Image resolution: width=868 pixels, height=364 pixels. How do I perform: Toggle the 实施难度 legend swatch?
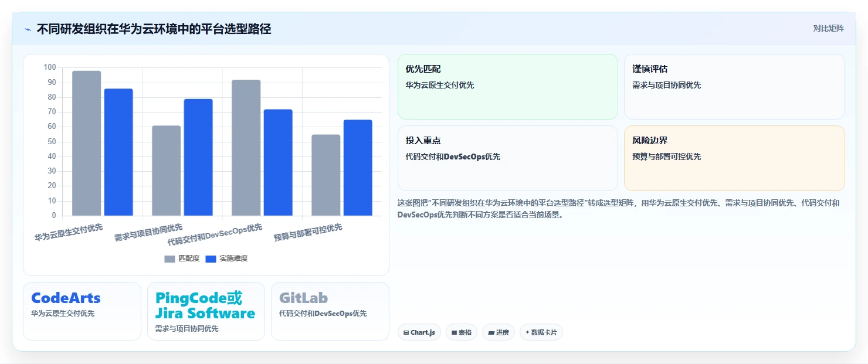[211, 258]
